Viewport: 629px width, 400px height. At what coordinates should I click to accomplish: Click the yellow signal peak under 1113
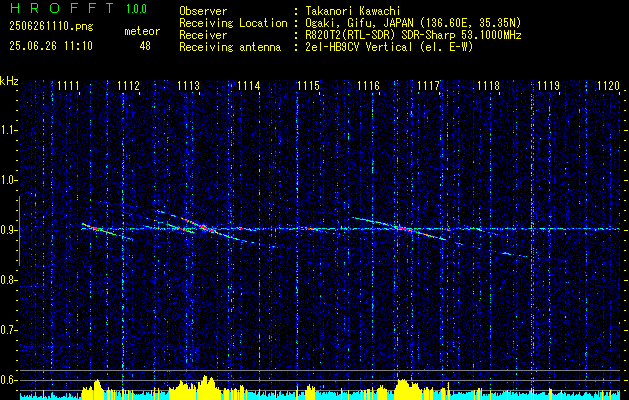[206, 387]
